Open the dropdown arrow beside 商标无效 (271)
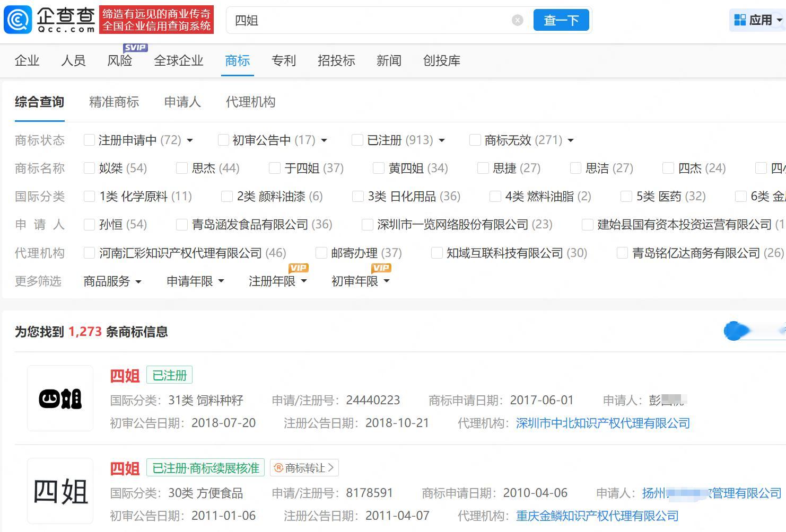 571,140
